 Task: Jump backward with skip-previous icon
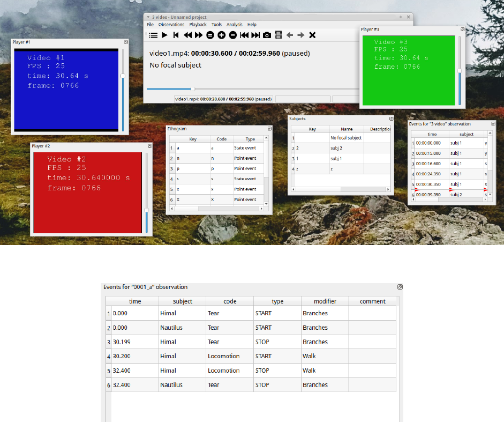click(244, 35)
